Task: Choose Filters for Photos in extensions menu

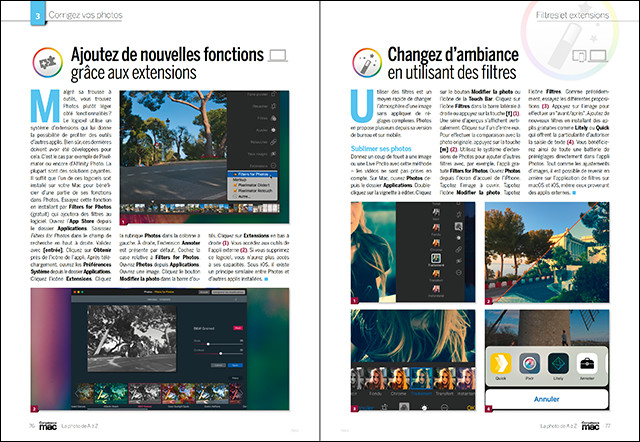Action: click(252, 174)
